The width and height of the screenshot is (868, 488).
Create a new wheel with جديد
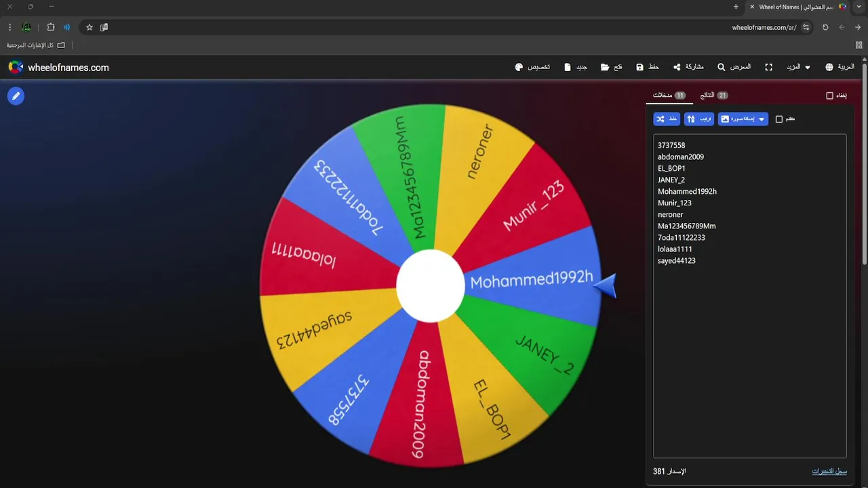(x=576, y=67)
